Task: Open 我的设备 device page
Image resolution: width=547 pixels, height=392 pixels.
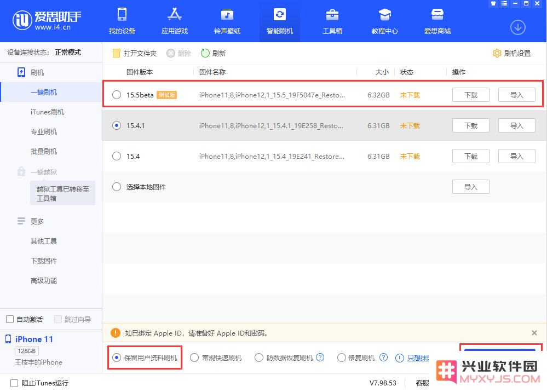Action: pos(122,21)
